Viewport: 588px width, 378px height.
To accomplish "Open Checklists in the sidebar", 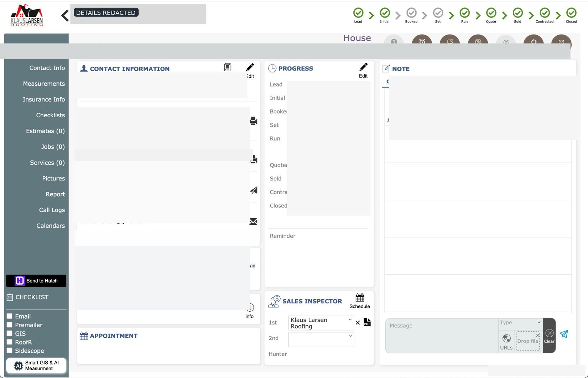I will point(51,115).
